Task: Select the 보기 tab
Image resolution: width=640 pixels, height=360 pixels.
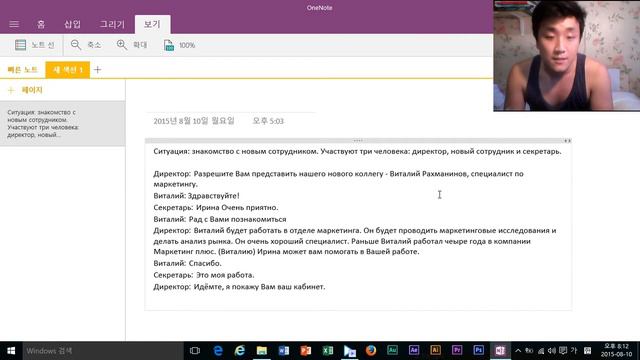Action: (x=152, y=24)
